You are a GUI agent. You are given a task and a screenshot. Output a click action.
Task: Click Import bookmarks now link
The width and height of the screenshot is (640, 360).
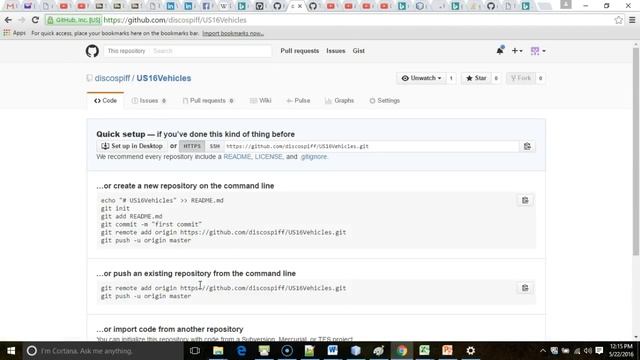pos(233,33)
